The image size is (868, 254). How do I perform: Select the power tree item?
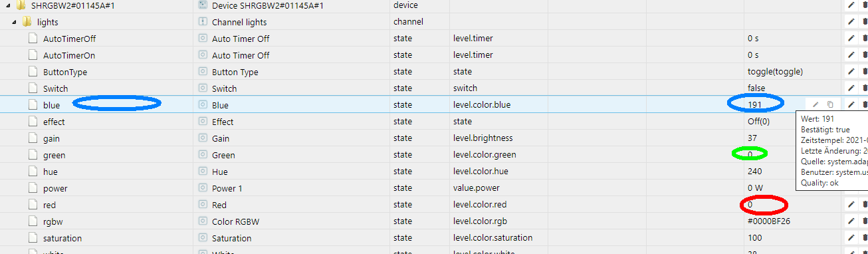[55, 188]
